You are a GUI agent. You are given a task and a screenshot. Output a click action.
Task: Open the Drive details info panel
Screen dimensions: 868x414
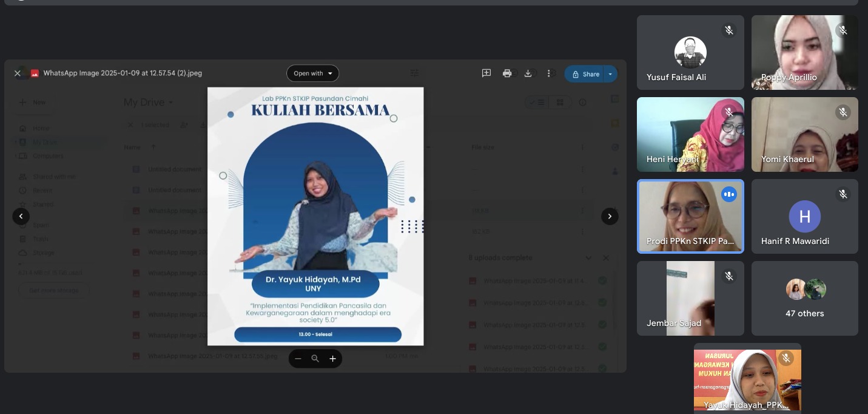pyautogui.click(x=583, y=103)
